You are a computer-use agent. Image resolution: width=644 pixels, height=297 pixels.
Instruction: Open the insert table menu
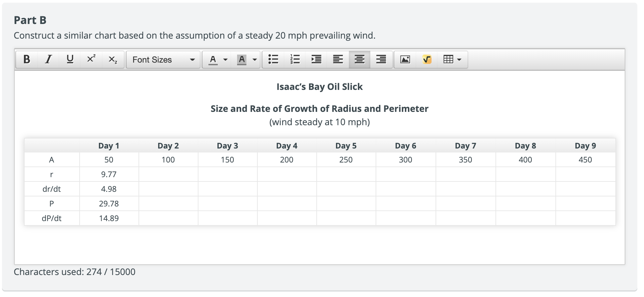click(x=452, y=60)
